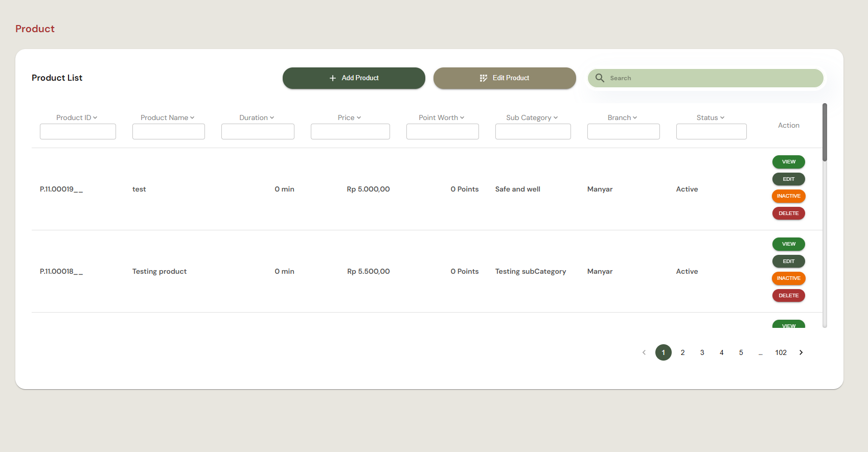Image resolution: width=868 pixels, height=452 pixels.
Task: Jump to last page 102
Action: coord(781,352)
